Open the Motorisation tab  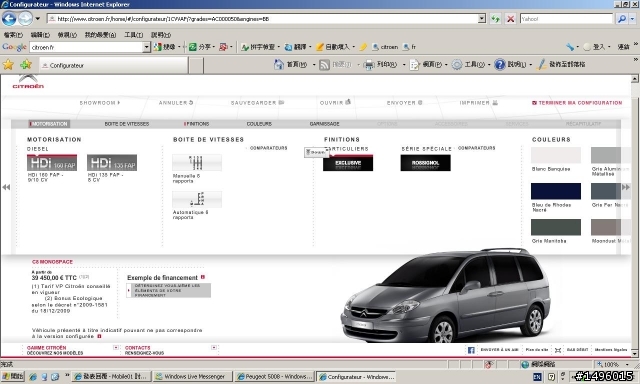pos(49,124)
